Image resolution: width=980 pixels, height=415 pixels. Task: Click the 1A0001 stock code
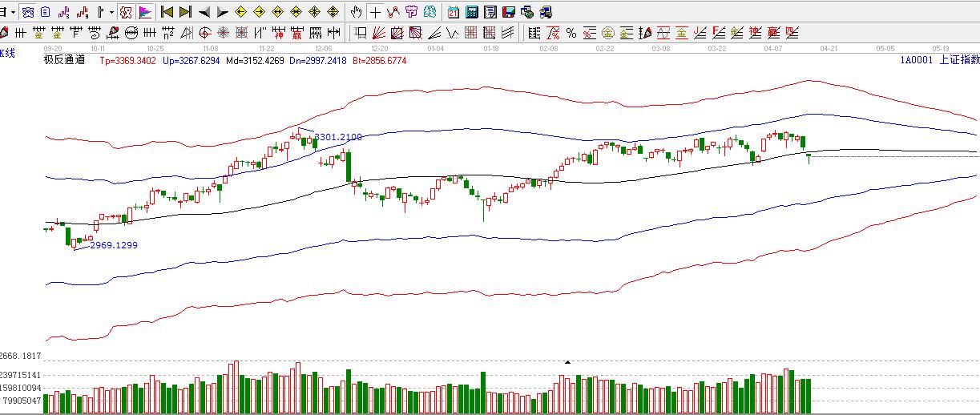916,60
